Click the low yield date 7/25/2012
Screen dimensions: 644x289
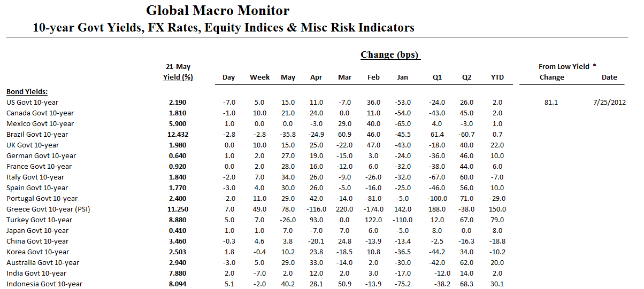click(609, 102)
